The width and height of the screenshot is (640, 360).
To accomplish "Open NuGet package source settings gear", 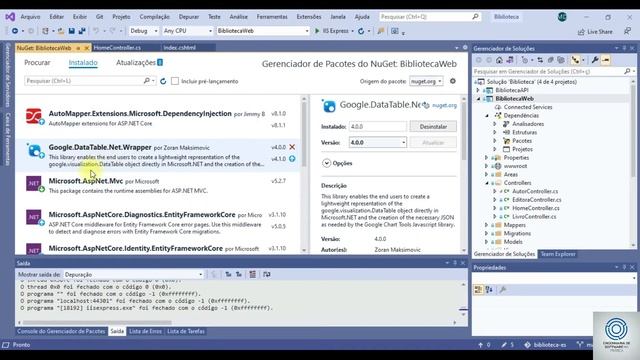I will [453, 81].
